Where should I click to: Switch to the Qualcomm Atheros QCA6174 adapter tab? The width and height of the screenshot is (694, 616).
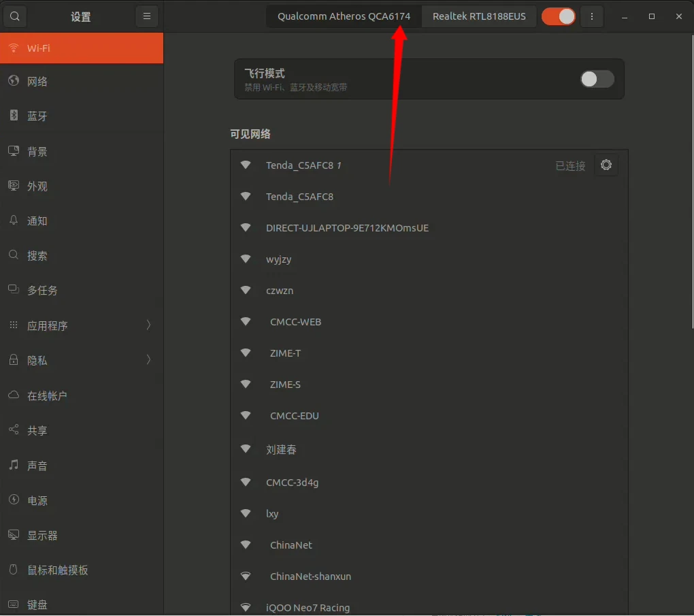[x=343, y=16]
